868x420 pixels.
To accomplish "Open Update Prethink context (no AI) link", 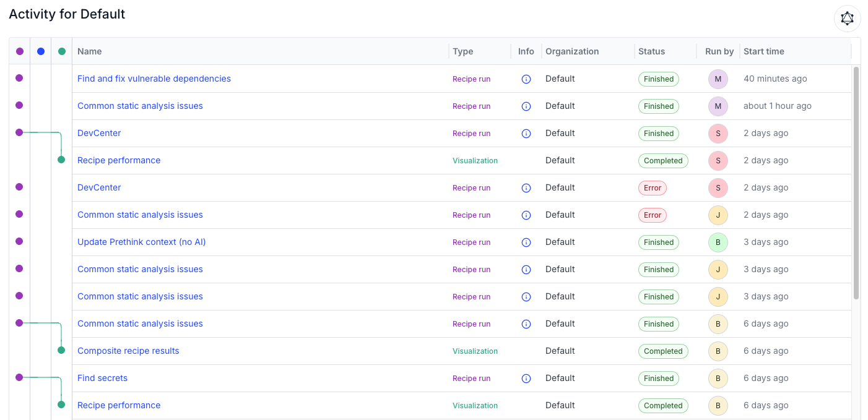I will [x=142, y=242].
